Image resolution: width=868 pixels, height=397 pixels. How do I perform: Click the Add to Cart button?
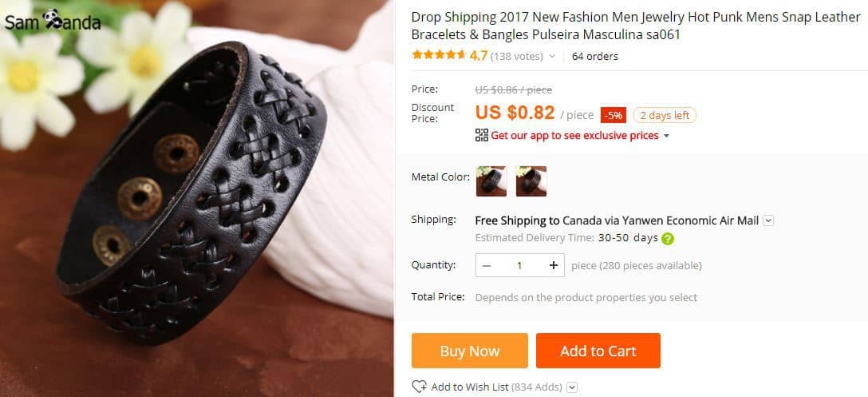[598, 351]
